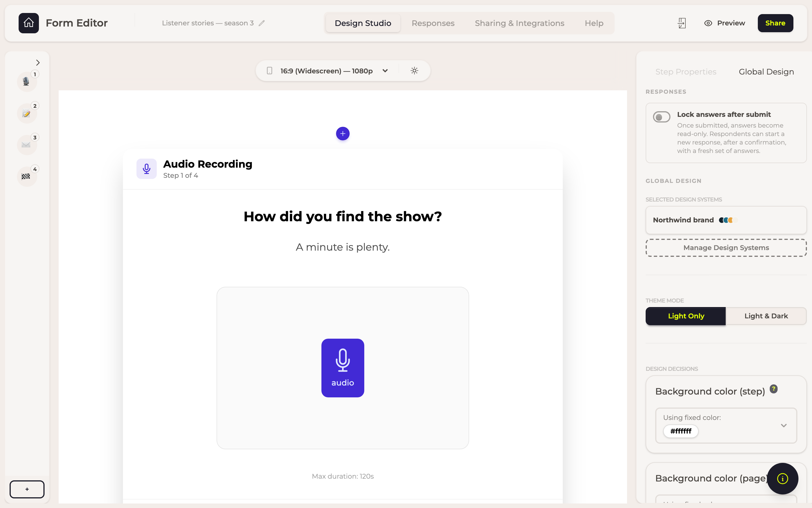Click the purple audio record button
Viewport: 812px width, 508px height.
click(x=343, y=368)
